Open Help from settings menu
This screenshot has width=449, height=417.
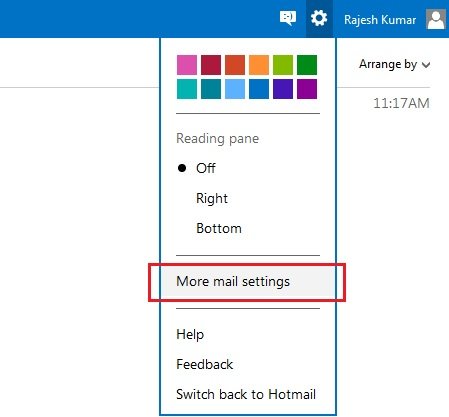click(190, 334)
